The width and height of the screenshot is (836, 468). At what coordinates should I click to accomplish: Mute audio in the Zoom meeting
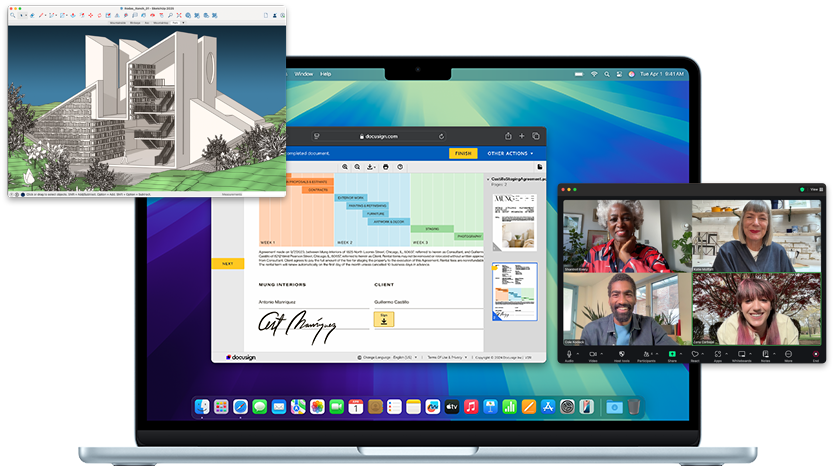569,353
